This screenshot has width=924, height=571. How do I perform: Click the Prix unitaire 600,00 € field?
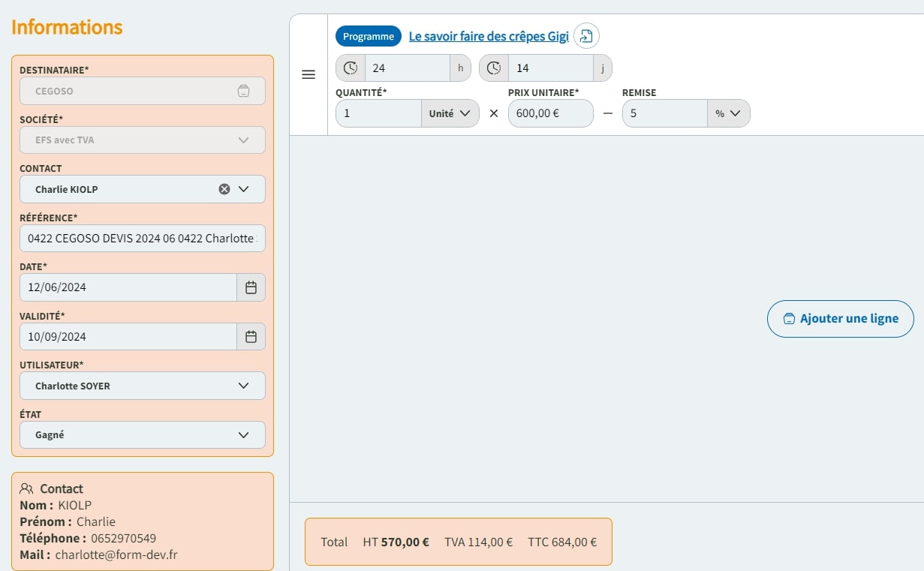(x=550, y=113)
